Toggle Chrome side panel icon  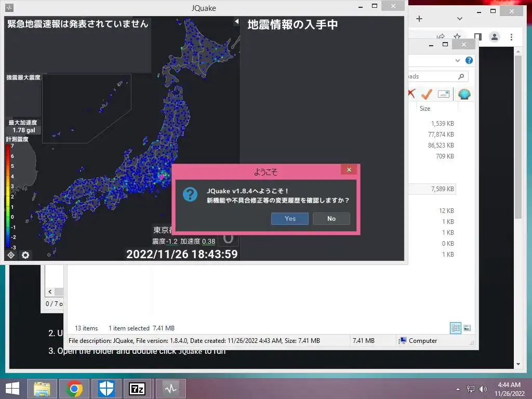478,36
